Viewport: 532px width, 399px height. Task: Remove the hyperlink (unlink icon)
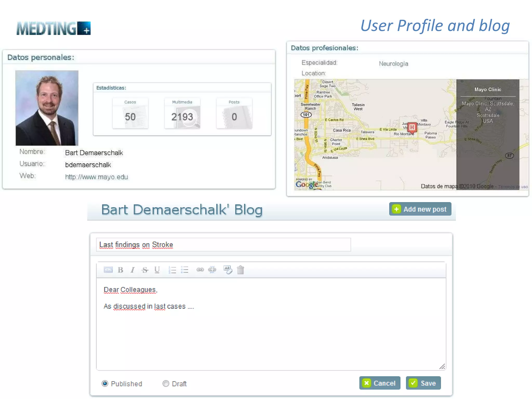(x=212, y=270)
